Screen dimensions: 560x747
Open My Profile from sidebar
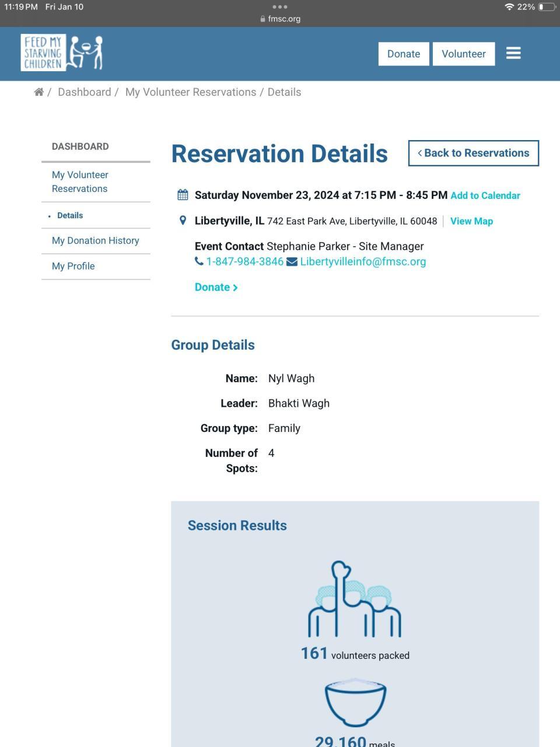73,266
